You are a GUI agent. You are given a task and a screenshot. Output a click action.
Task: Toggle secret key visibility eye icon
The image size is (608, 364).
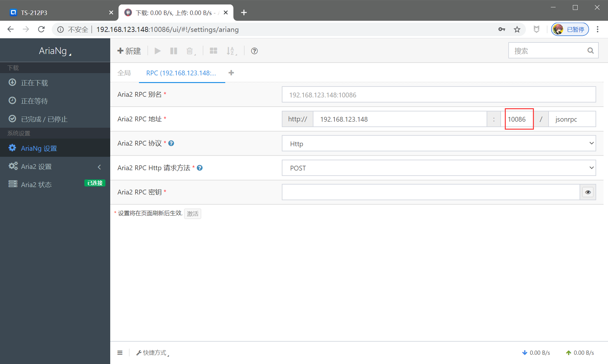click(x=588, y=192)
